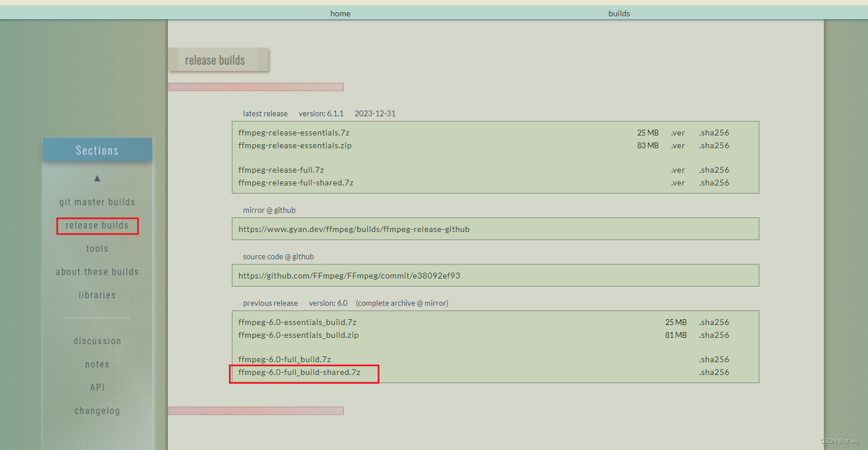This screenshot has width=868, height=450.
Task: Collapse sections with the up triangle
Action: pos(97,178)
